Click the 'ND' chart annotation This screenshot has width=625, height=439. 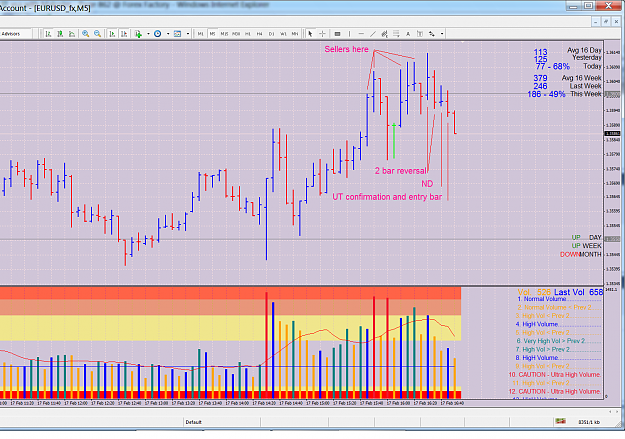[427, 183]
